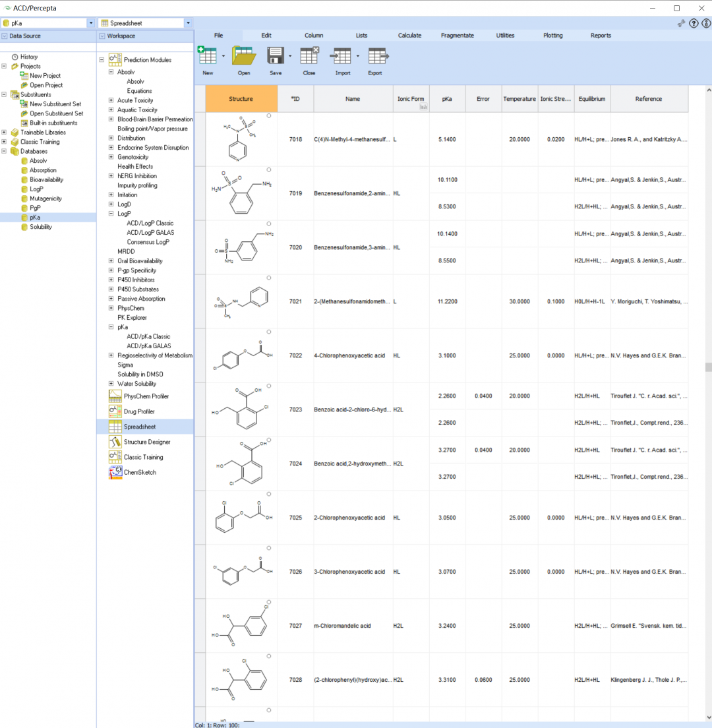
Task: Select the radio button for structure 7018
Action: (269, 116)
